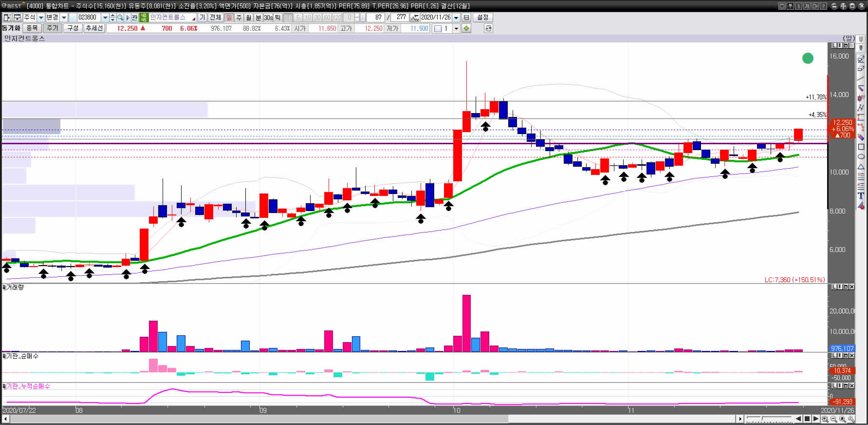868x425 pixels.
Task: Select the daily (일) period toggle
Action: pyautogui.click(x=229, y=17)
